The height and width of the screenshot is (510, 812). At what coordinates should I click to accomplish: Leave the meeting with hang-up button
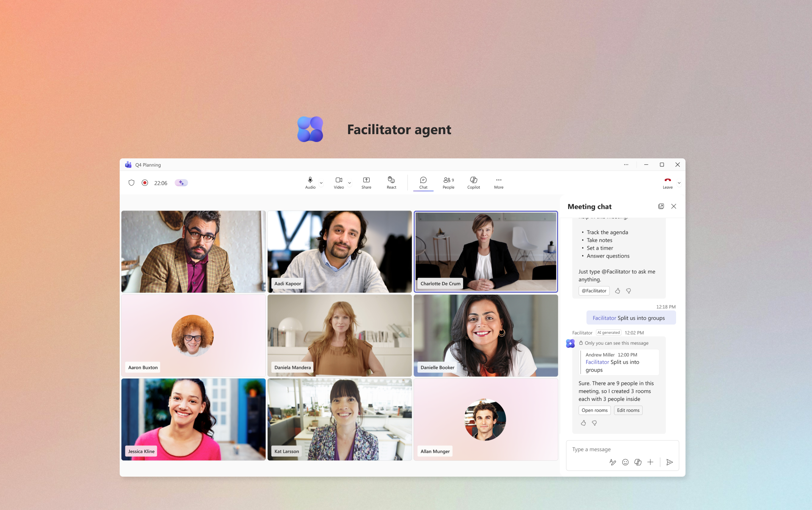coord(668,183)
